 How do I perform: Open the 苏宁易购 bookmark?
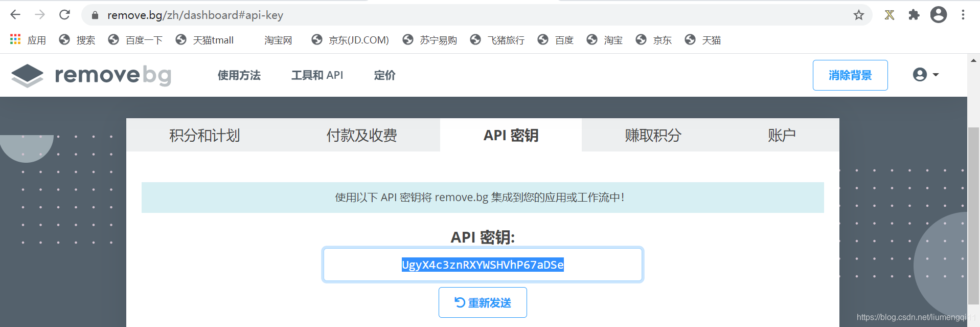(430, 40)
